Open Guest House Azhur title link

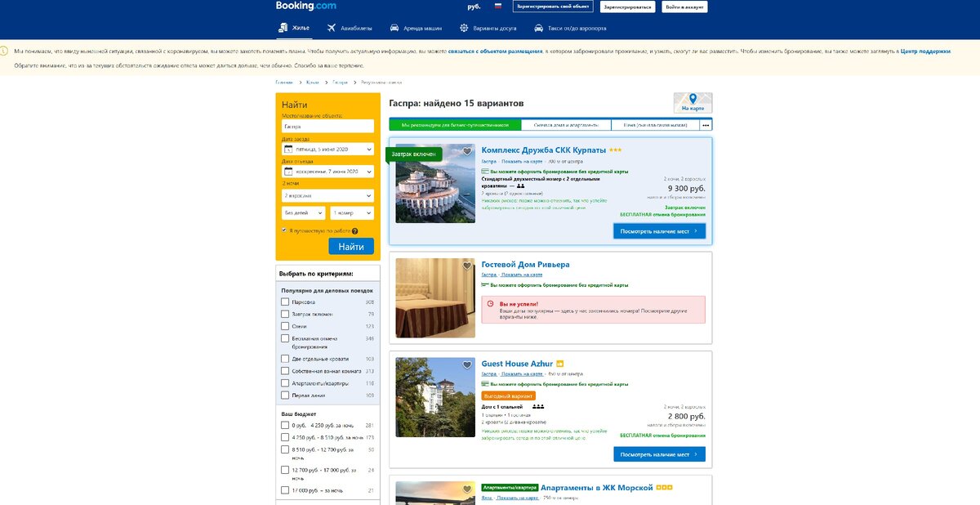517,364
